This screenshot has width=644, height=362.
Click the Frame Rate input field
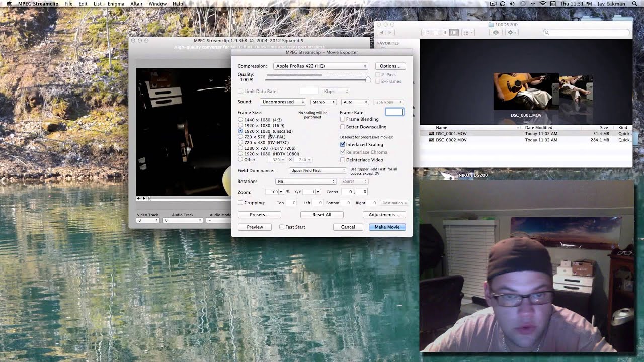point(394,112)
